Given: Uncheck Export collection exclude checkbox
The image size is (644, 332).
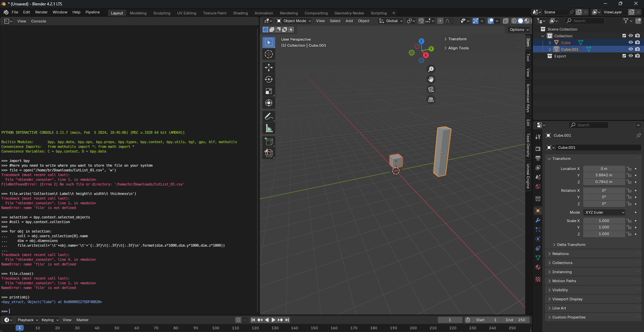Looking at the screenshot, I should point(624,56).
